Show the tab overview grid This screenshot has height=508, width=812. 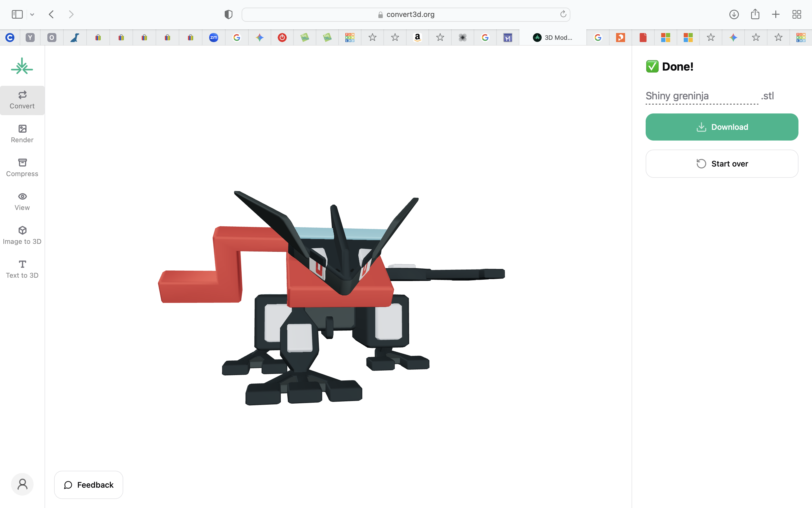coord(796,14)
